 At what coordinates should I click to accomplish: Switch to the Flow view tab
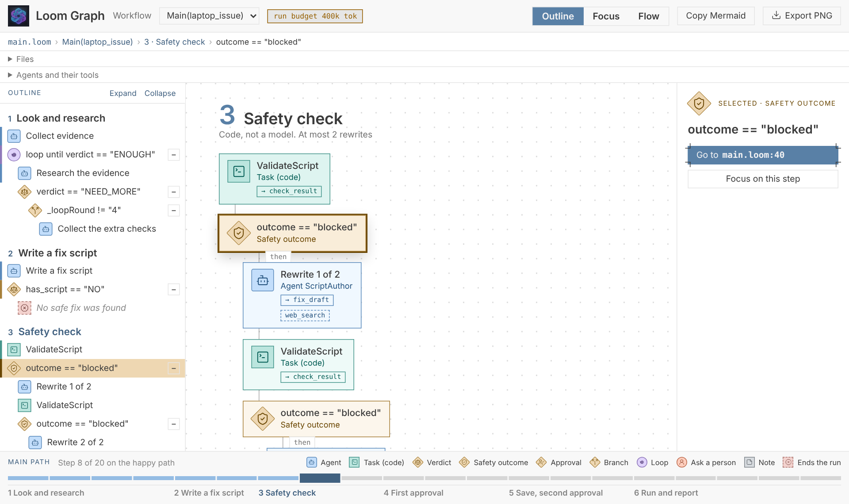coord(649,16)
